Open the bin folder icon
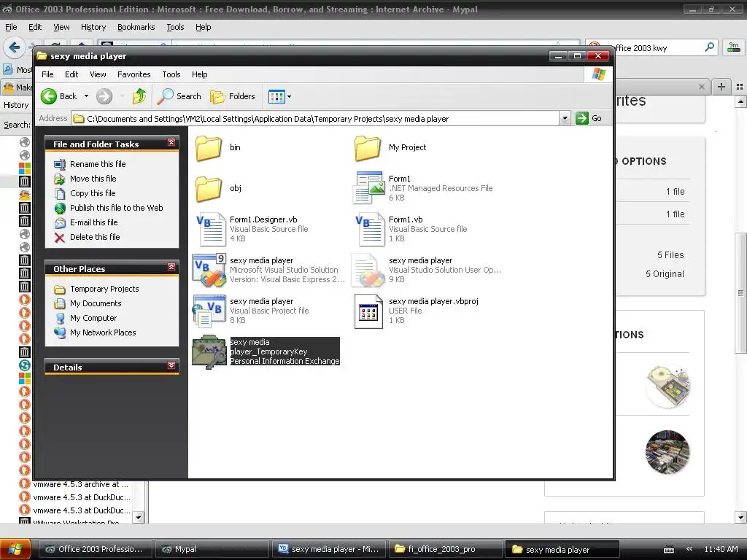Image resolution: width=747 pixels, height=560 pixels. coord(209,147)
